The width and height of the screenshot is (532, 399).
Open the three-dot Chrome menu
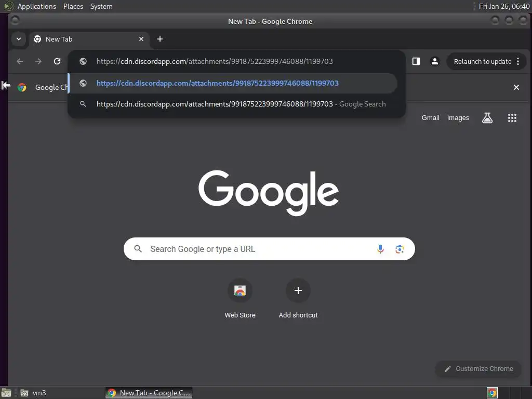[x=518, y=61]
